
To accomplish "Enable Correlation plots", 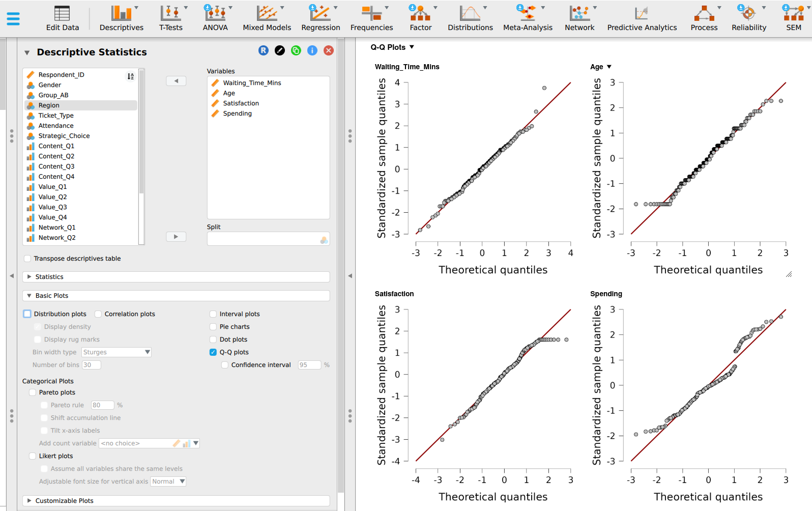I will [98, 314].
